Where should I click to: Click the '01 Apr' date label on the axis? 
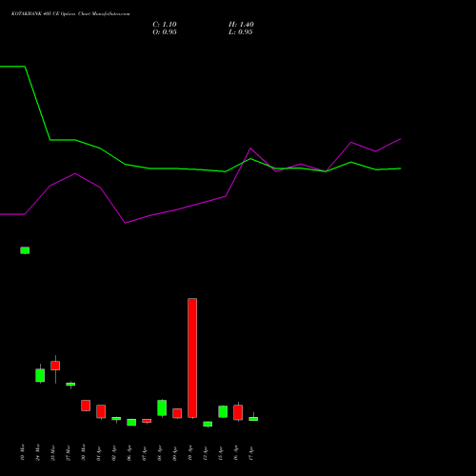(99, 452)
